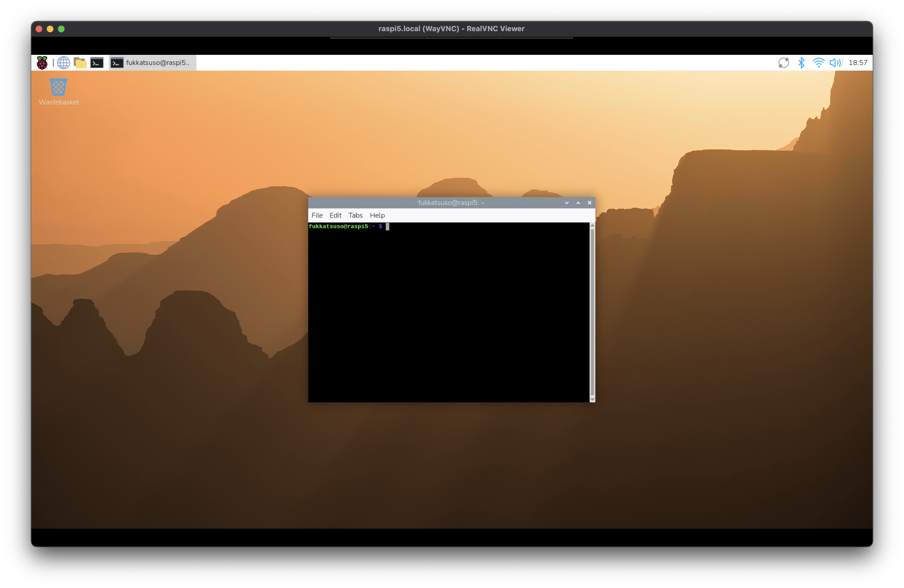Image resolution: width=904 pixels, height=588 pixels.
Task: Open the Tabs menu
Action: [355, 215]
